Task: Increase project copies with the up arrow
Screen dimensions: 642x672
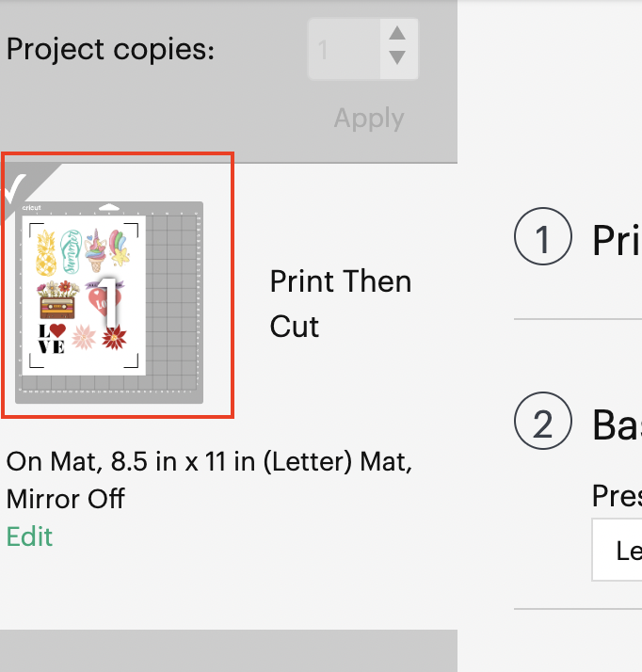Action: (397, 34)
